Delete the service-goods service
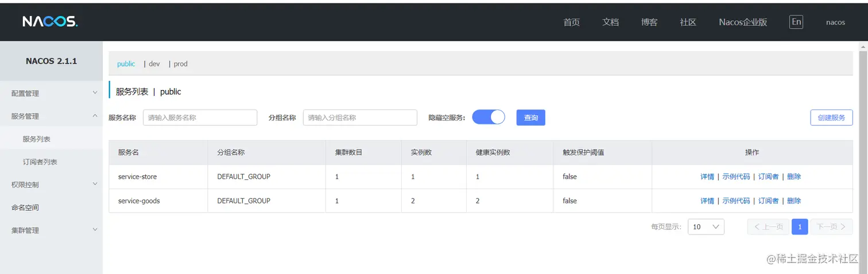 coord(794,201)
